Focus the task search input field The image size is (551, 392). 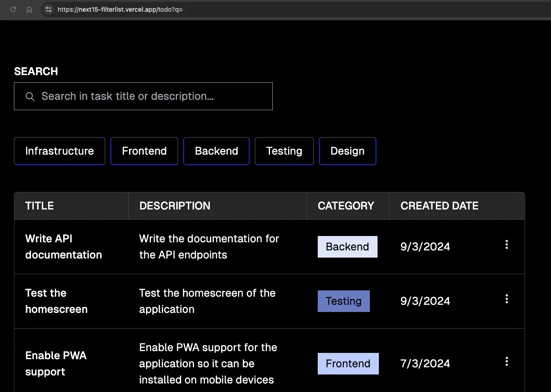153,96
